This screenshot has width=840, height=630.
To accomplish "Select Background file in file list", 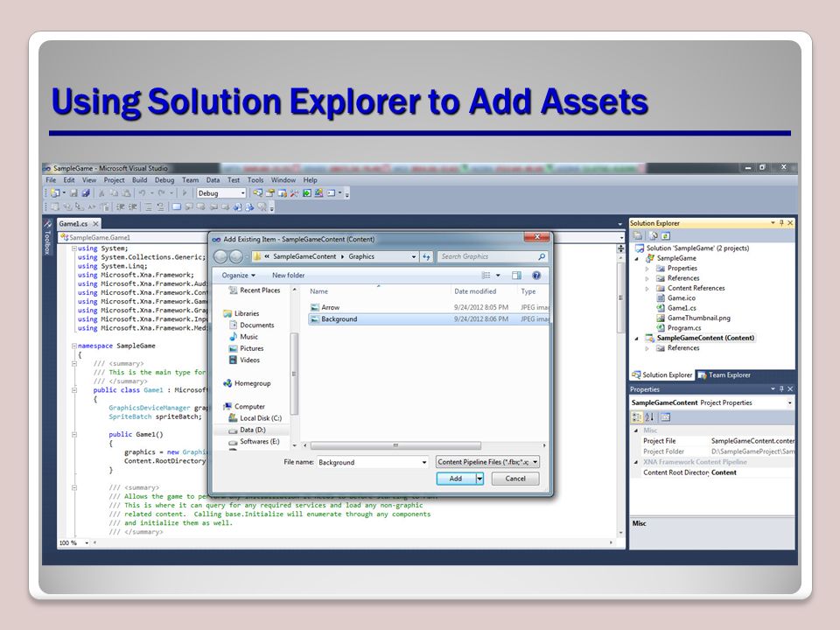I will [x=429, y=319].
